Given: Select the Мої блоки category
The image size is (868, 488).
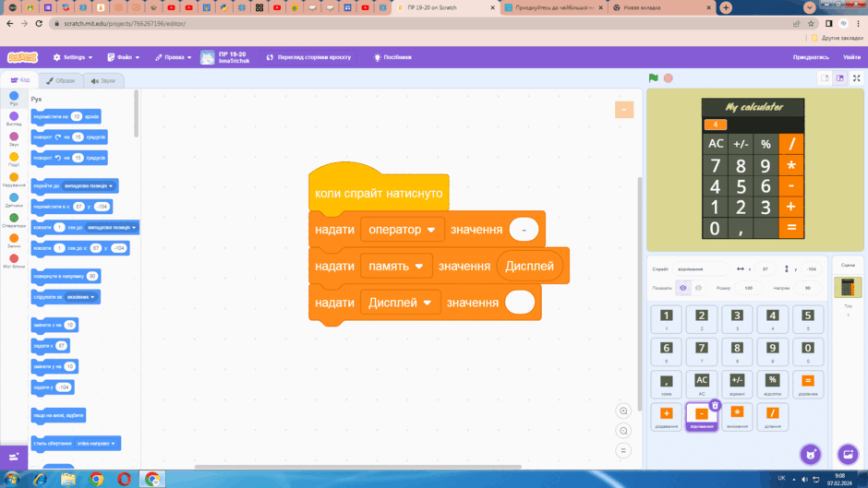Looking at the screenshot, I should [x=14, y=261].
